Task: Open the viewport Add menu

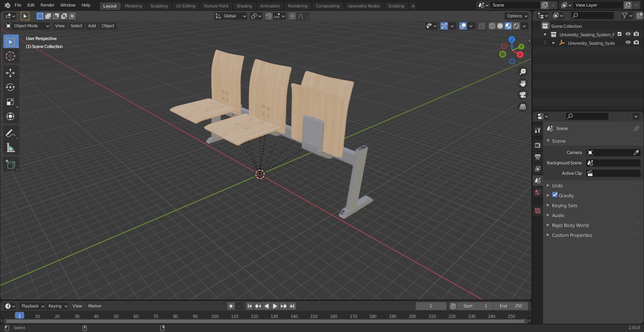Action: click(92, 26)
